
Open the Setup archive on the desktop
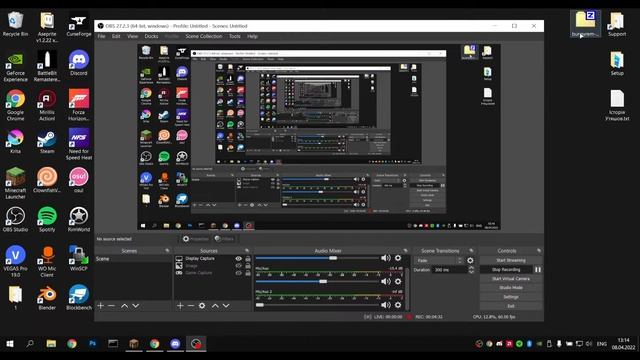617,63
